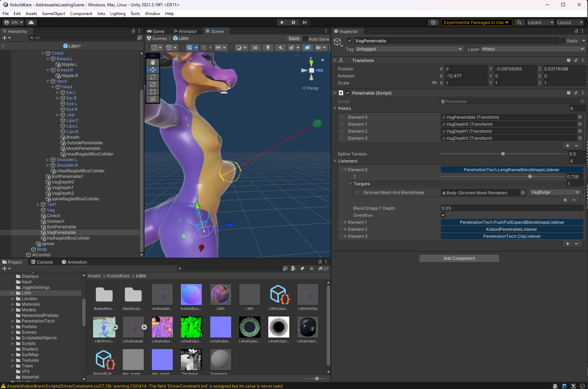The image size is (588, 389).
Task: Uncheck the Overdrive checkbox
Action: [x=443, y=215]
